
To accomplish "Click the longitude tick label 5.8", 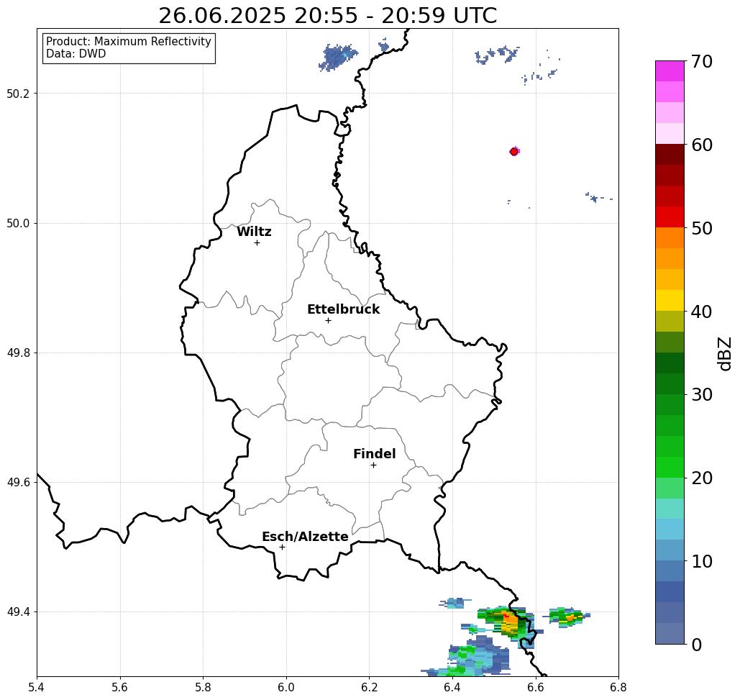I will [x=203, y=687].
